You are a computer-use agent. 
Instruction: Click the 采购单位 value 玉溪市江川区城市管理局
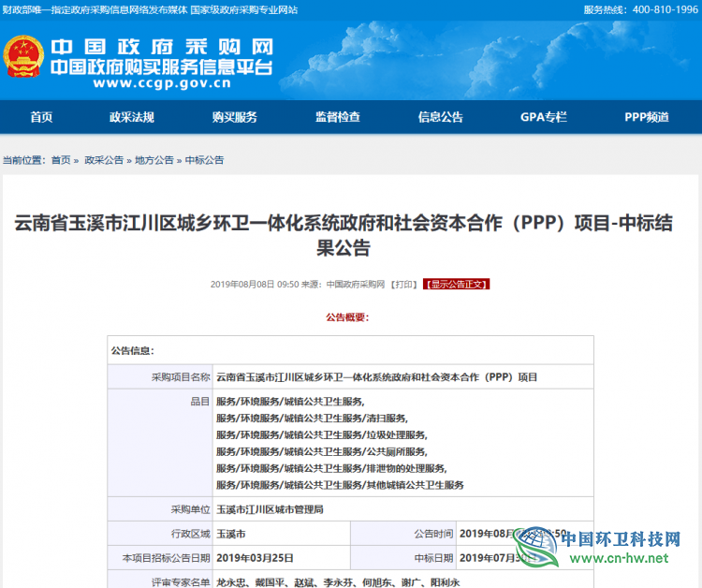click(x=270, y=510)
